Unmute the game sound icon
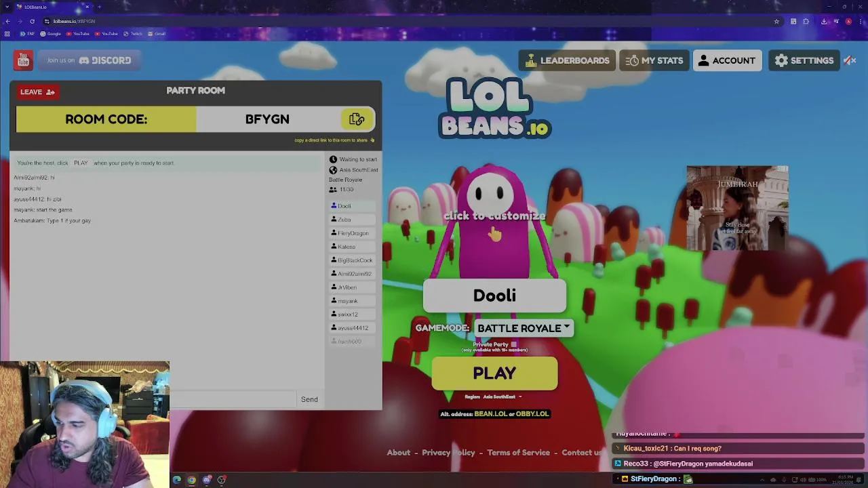 [x=850, y=60]
